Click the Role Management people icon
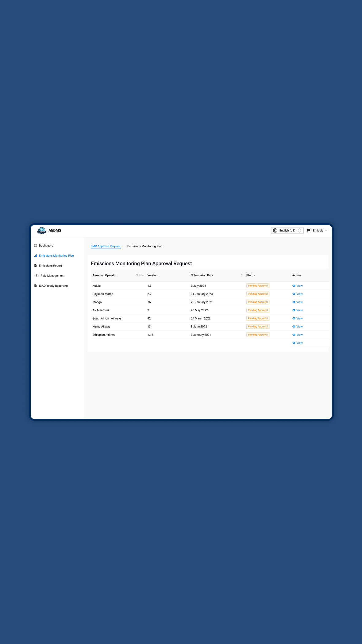This screenshot has width=362, height=644. click(x=37, y=276)
